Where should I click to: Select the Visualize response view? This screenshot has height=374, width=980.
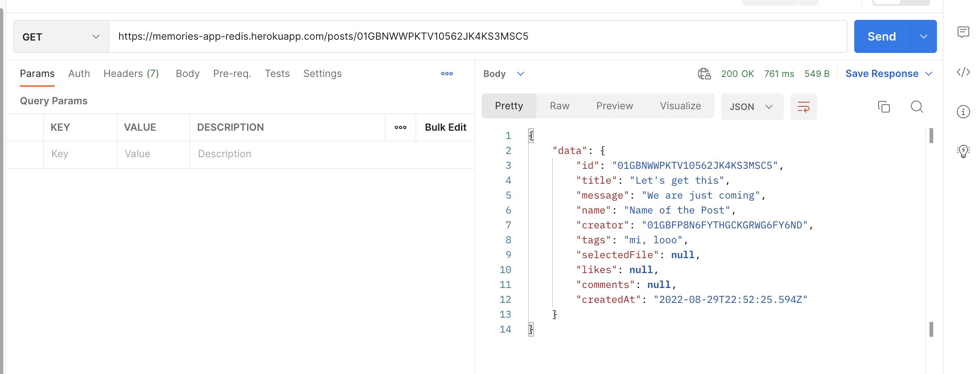coord(680,106)
